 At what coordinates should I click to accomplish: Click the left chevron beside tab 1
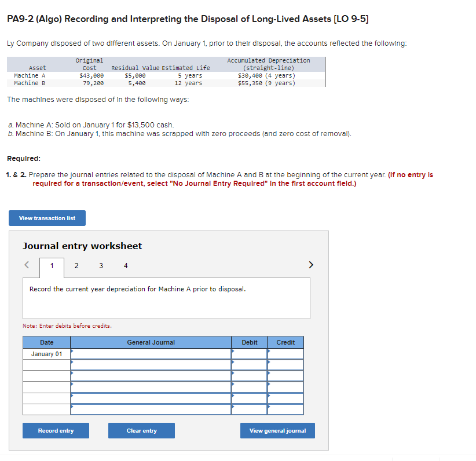click(x=26, y=265)
